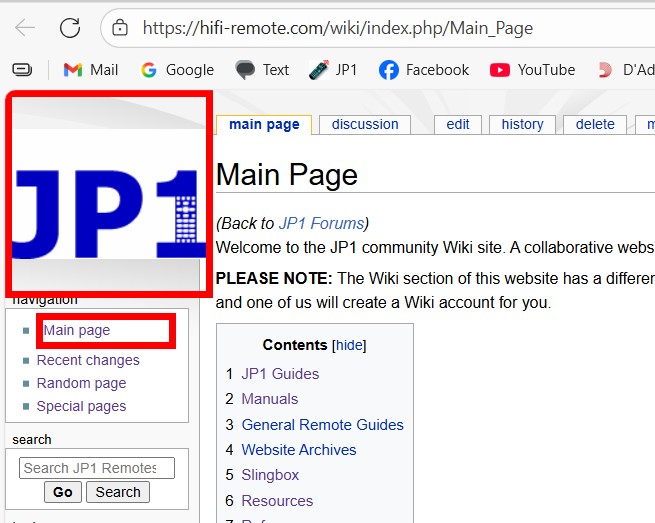Open the YouTube bookmark

click(532, 70)
